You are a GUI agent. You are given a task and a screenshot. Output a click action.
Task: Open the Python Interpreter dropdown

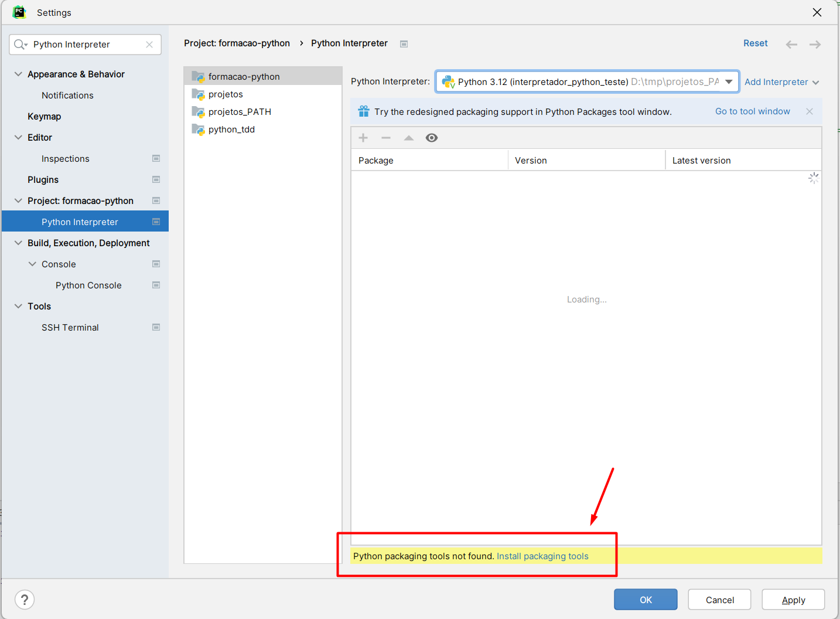(x=729, y=81)
